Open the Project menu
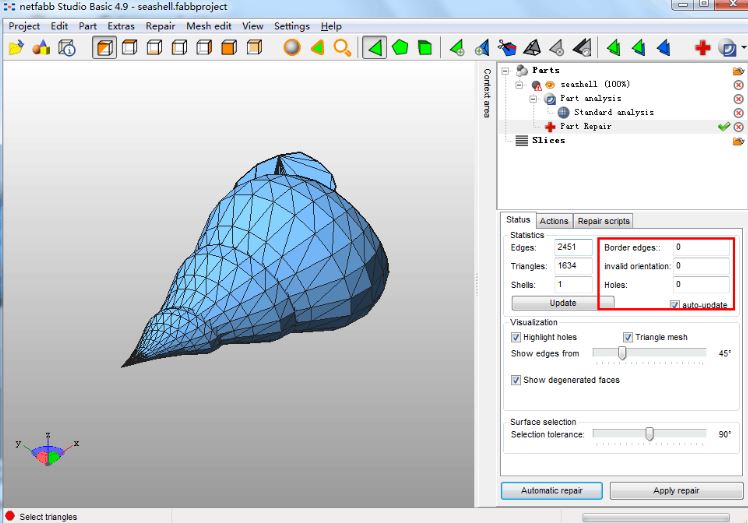Screen dimensions: 748x523 point(24,26)
